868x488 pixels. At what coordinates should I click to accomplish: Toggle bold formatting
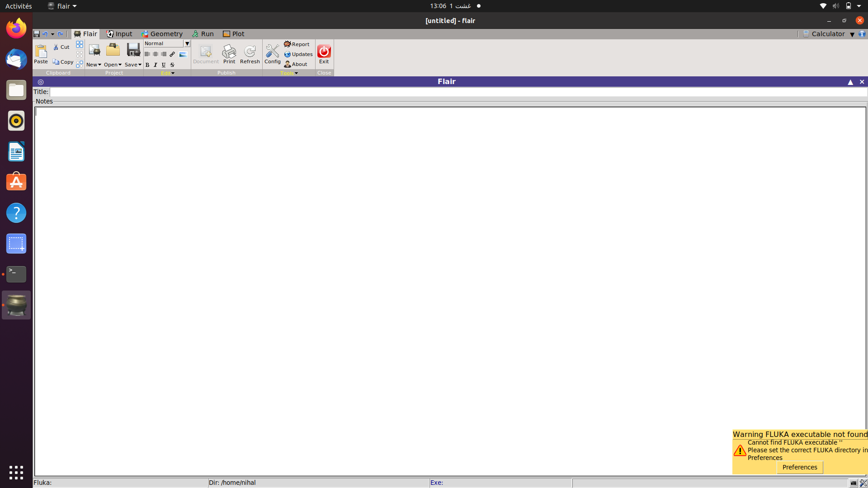tap(147, 65)
